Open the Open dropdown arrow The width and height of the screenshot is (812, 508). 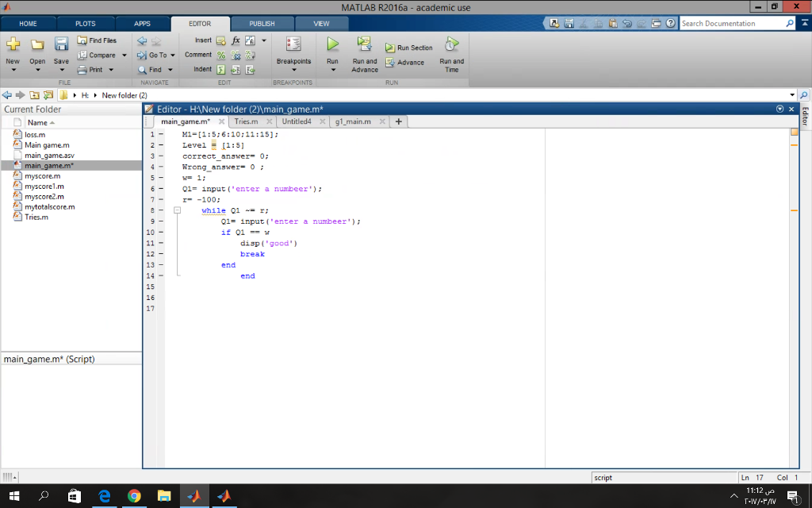37,70
